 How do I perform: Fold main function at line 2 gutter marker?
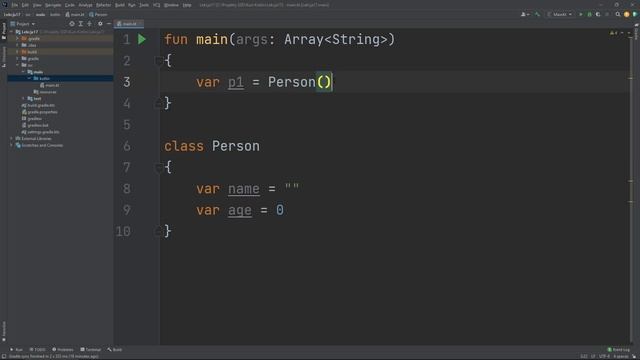tap(159, 60)
